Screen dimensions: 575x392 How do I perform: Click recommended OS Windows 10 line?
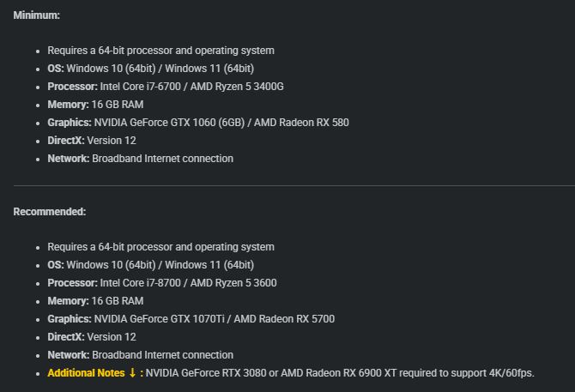coord(151,264)
